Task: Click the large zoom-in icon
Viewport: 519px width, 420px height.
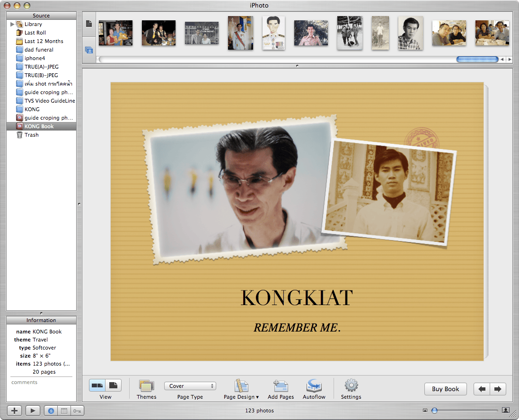Action: coord(505,411)
